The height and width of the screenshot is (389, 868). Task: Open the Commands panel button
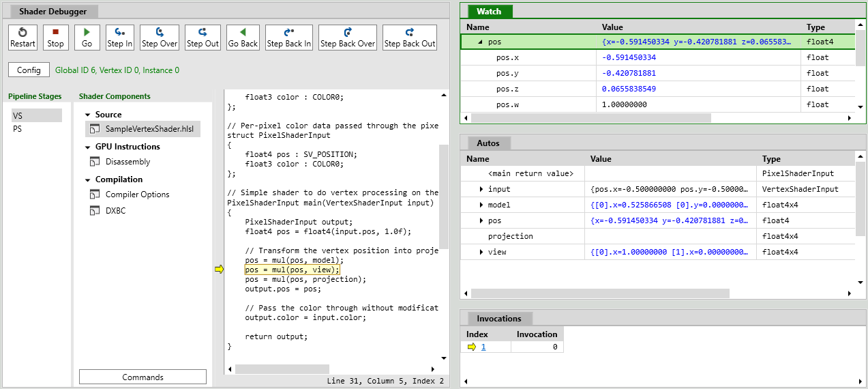[x=143, y=377]
